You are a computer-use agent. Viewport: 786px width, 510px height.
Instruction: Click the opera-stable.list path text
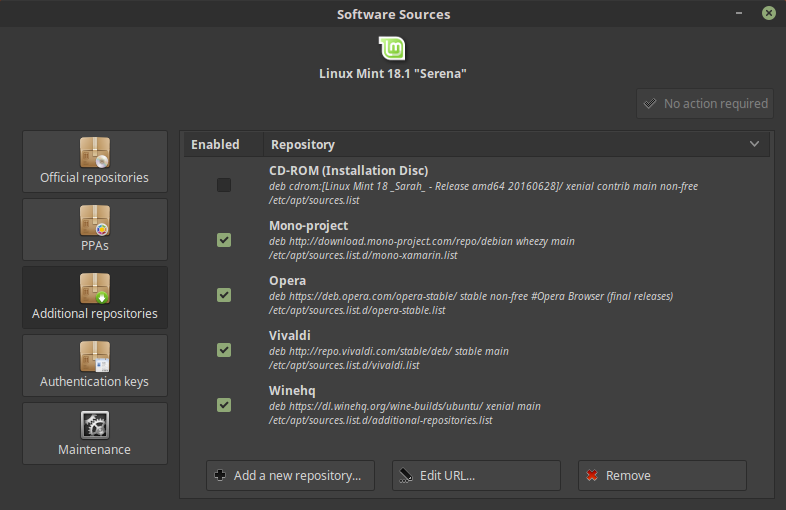tap(357, 310)
